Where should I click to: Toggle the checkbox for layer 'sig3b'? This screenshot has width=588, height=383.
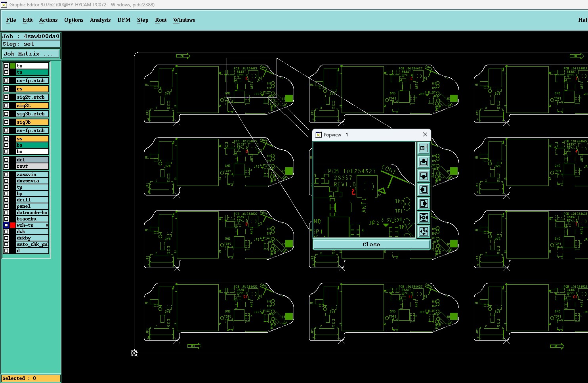click(x=6, y=122)
